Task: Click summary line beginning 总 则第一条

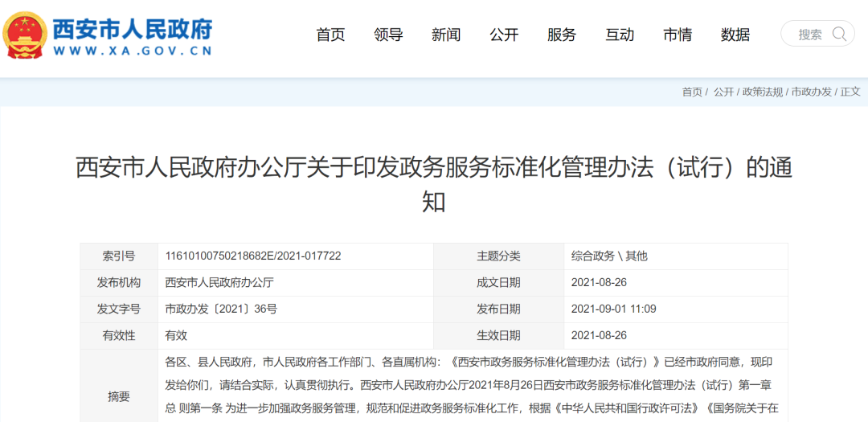Action: point(473,408)
